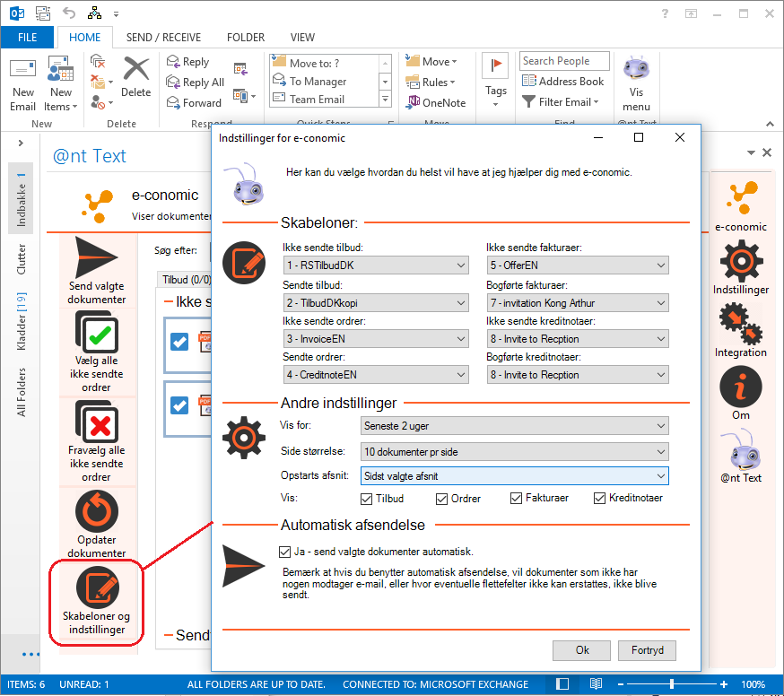The width and height of the screenshot is (784, 696).
Task: Click the reading view icon in status bar
Action: point(596,683)
